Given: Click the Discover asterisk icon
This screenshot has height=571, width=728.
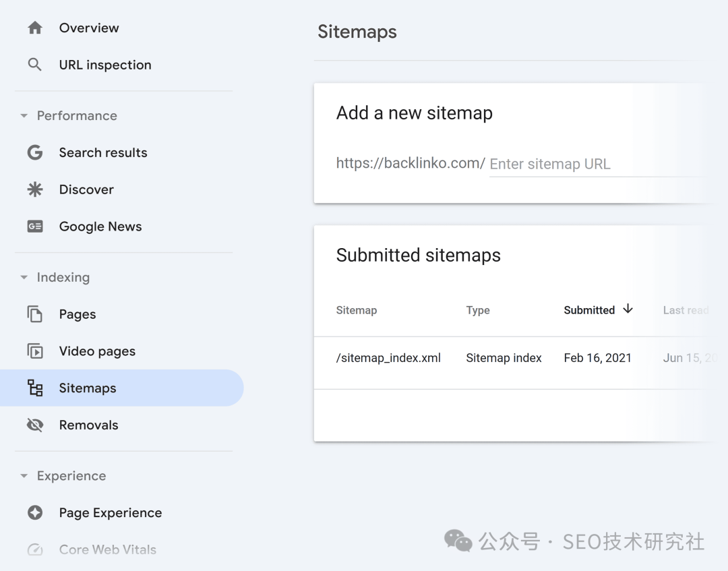Looking at the screenshot, I should pos(35,189).
